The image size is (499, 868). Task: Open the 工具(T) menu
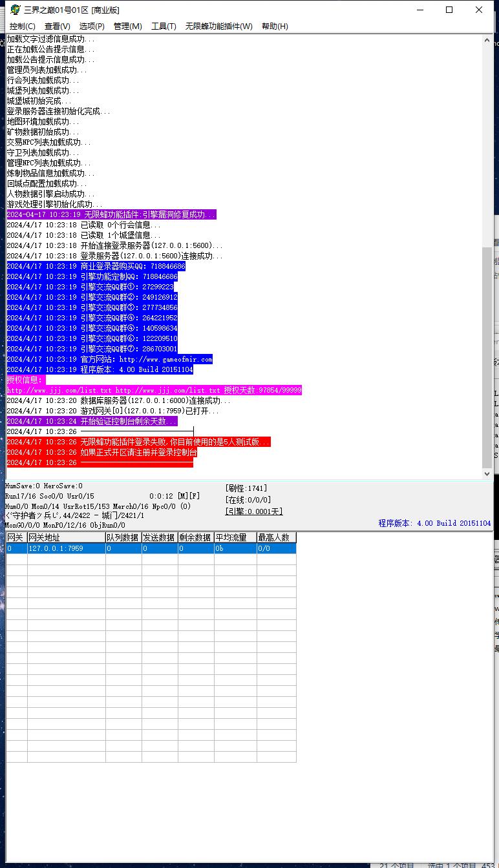[164, 26]
